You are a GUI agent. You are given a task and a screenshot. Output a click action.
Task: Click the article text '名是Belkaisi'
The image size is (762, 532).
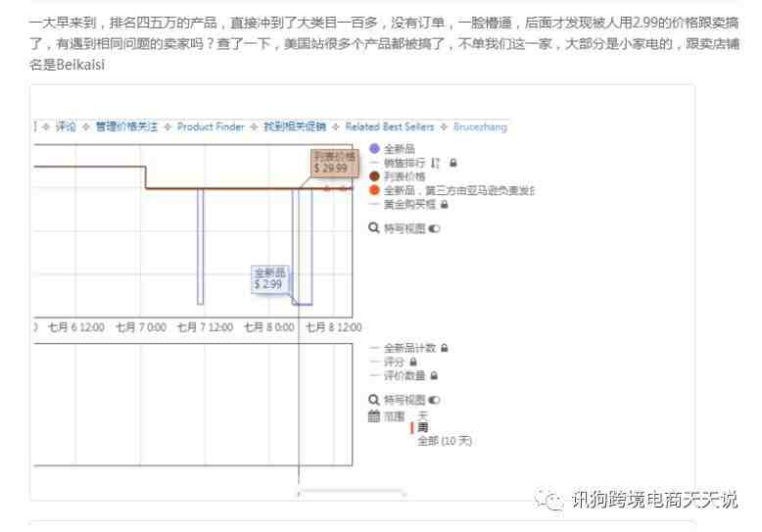[x=67, y=65]
